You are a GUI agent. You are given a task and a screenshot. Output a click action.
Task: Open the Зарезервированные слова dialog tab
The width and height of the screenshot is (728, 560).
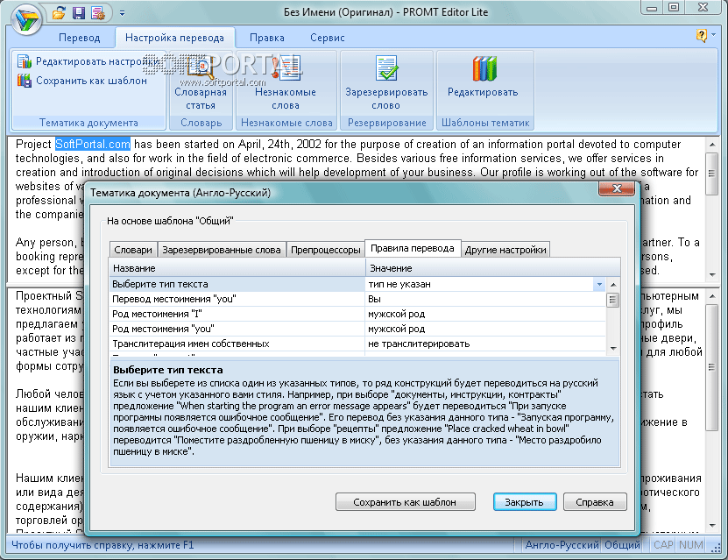[x=222, y=250]
